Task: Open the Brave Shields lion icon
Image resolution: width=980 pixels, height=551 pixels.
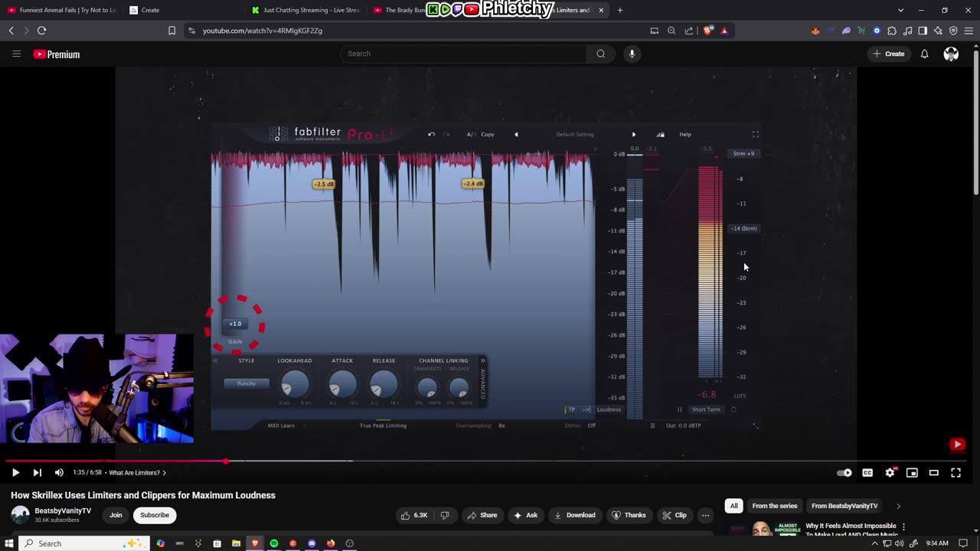Action: [707, 31]
